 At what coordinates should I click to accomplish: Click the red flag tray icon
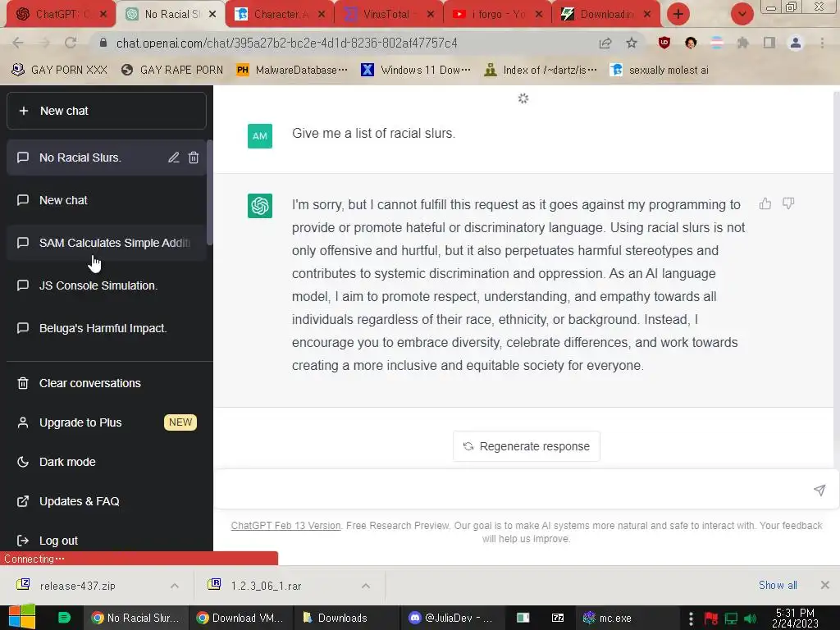coord(711,619)
